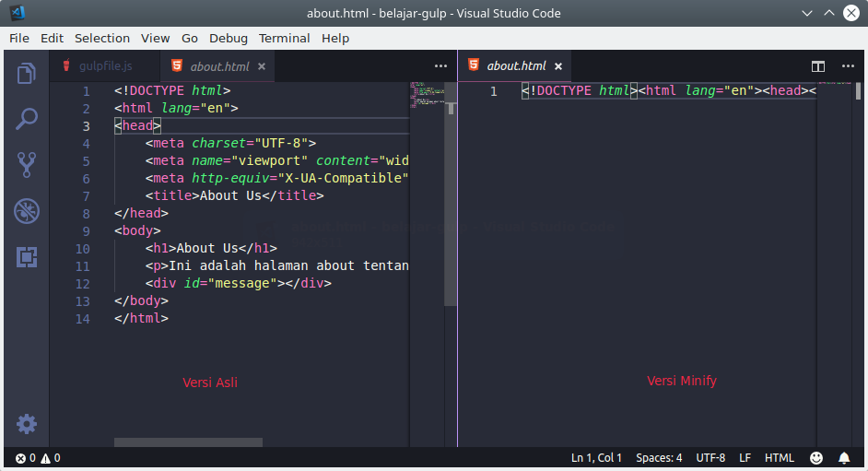The image size is (868, 471).
Task: Click the HTML5 icon on left about.html tab
Action: [x=177, y=65]
